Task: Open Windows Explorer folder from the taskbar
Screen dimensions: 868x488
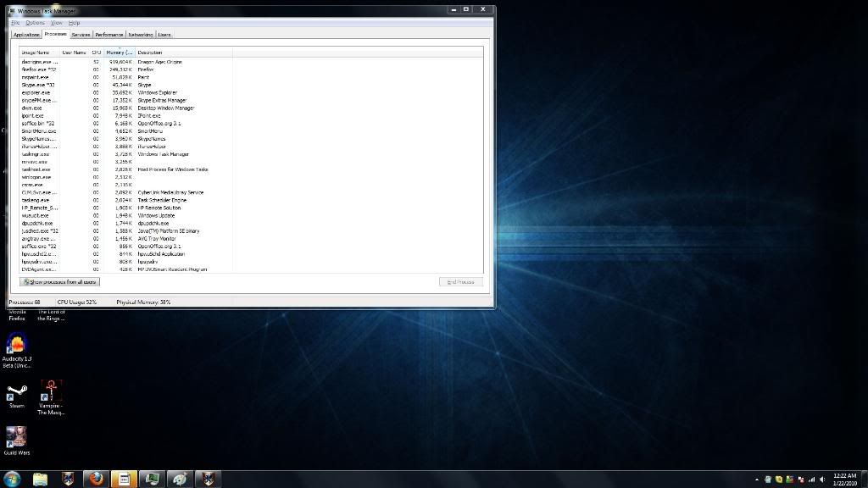Action: [40, 479]
